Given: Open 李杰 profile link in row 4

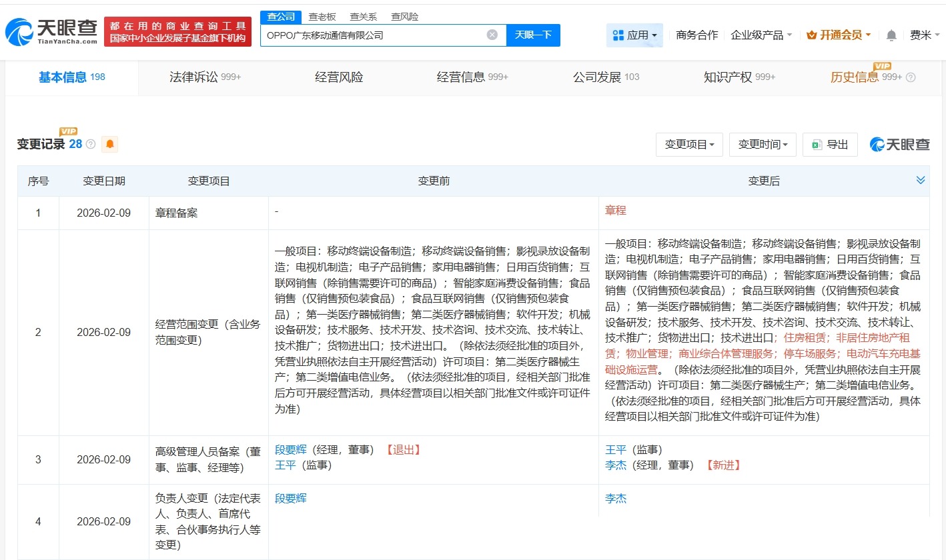Looking at the screenshot, I should 616,499.
